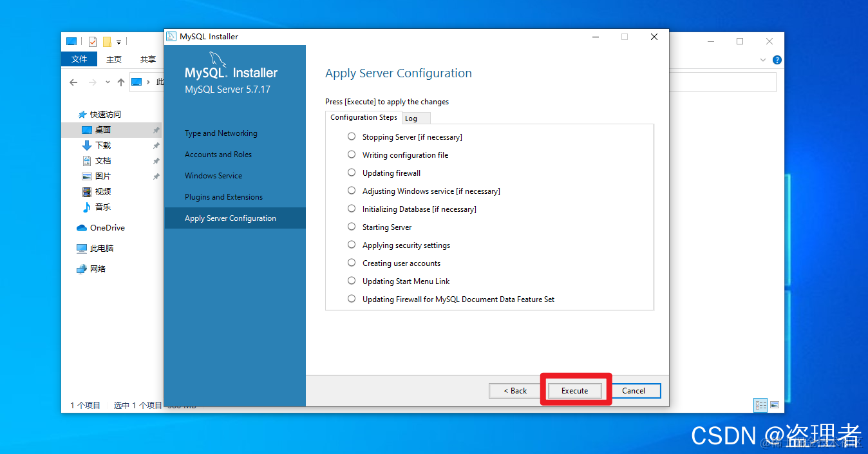Viewport: 868px width, 454px height.
Task: Open File Explorer help icon
Action: point(777,60)
